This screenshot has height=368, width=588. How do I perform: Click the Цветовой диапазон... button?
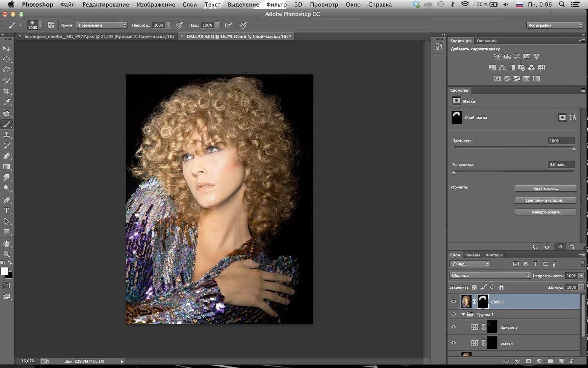546,200
